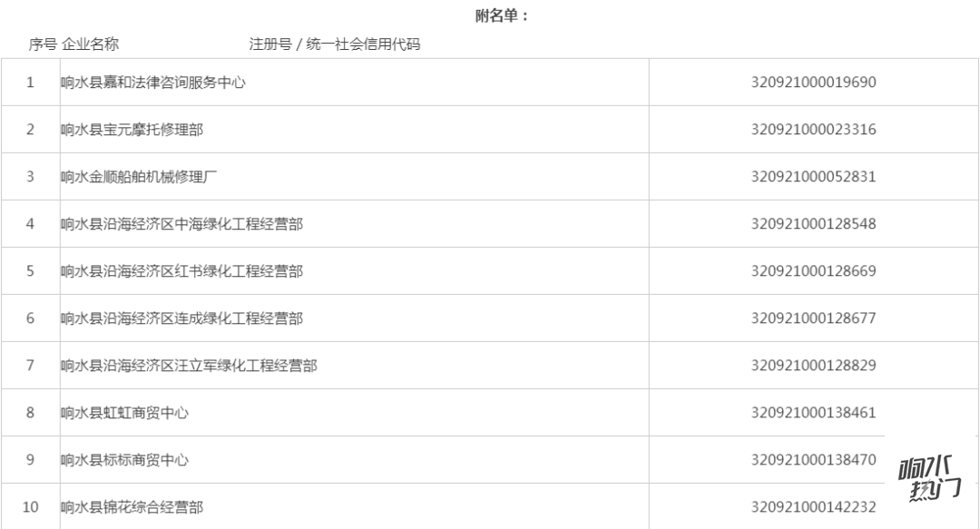The image size is (980, 529).
Task: Click registration number 320921000128548
Action: tap(813, 224)
